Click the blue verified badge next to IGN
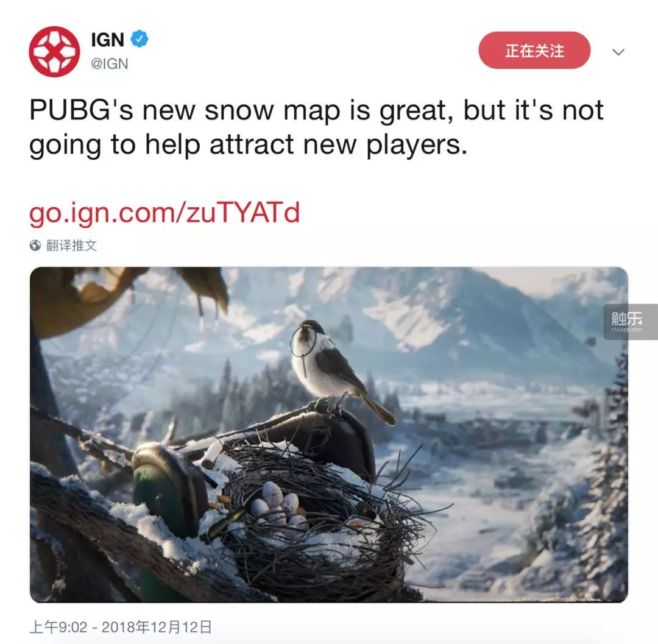The image size is (658, 644). click(140, 39)
